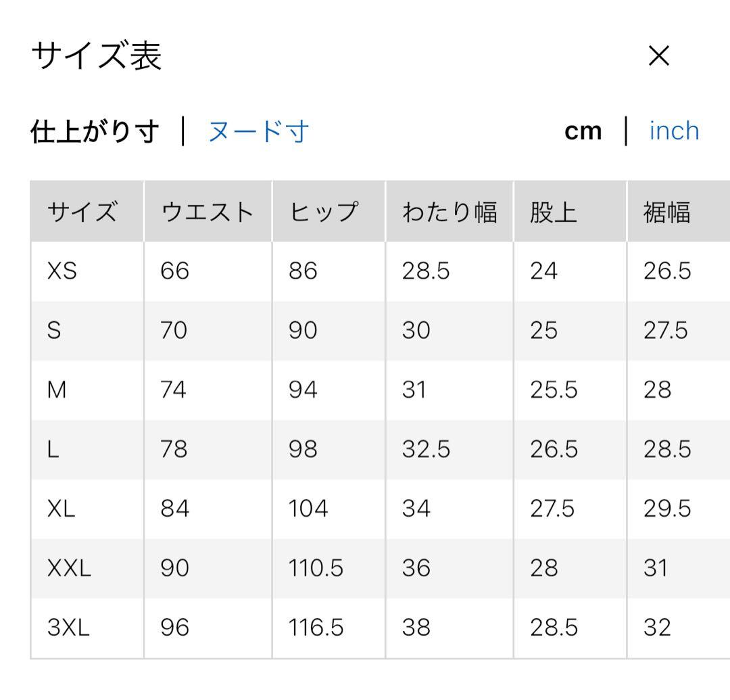Click the ヒップ column header
The width and height of the screenshot is (730, 700).
tap(323, 212)
